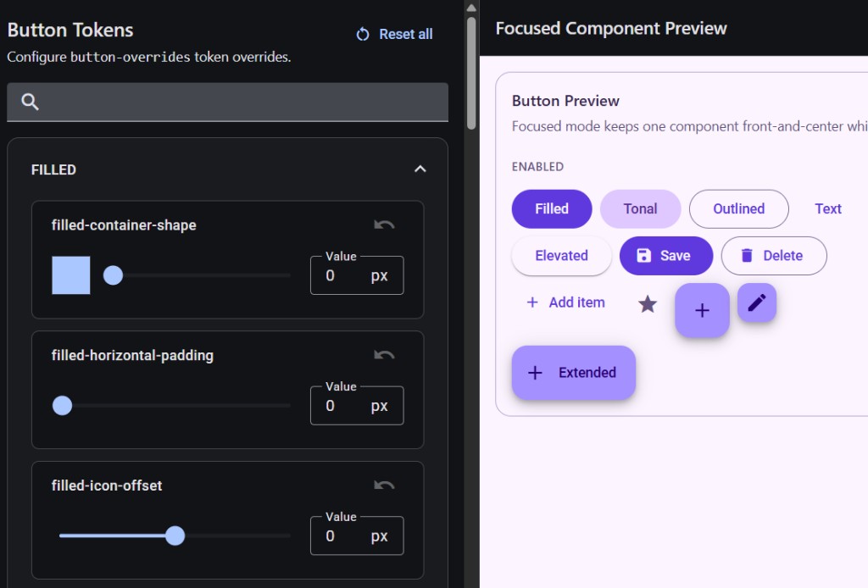
Task: Click the plus floating action button
Action: 702,310
